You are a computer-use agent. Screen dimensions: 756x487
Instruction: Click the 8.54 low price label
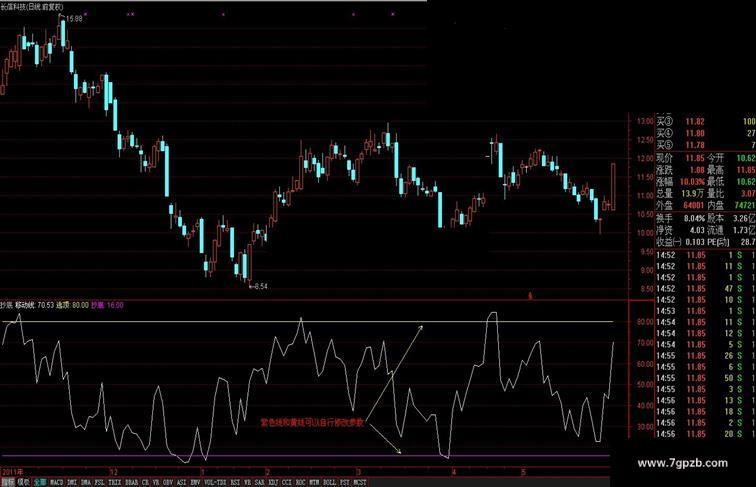click(260, 286)
